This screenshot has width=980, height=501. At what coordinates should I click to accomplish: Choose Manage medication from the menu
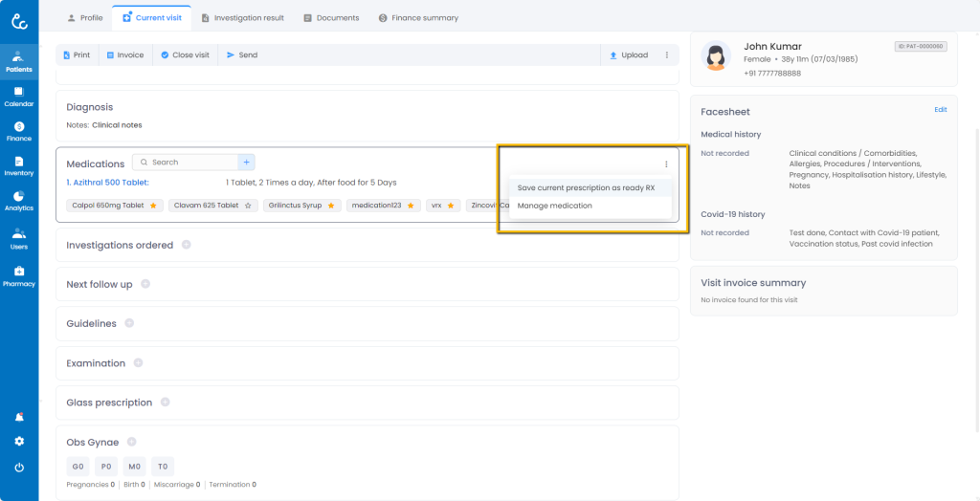[555, 206]
